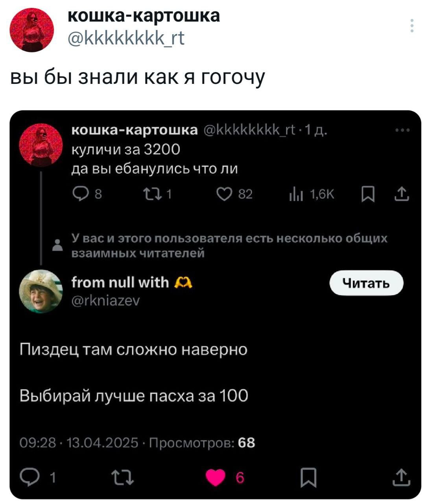Reply to the rkniazev post
The width and height of the screenshot is (430, 504).
28,478
